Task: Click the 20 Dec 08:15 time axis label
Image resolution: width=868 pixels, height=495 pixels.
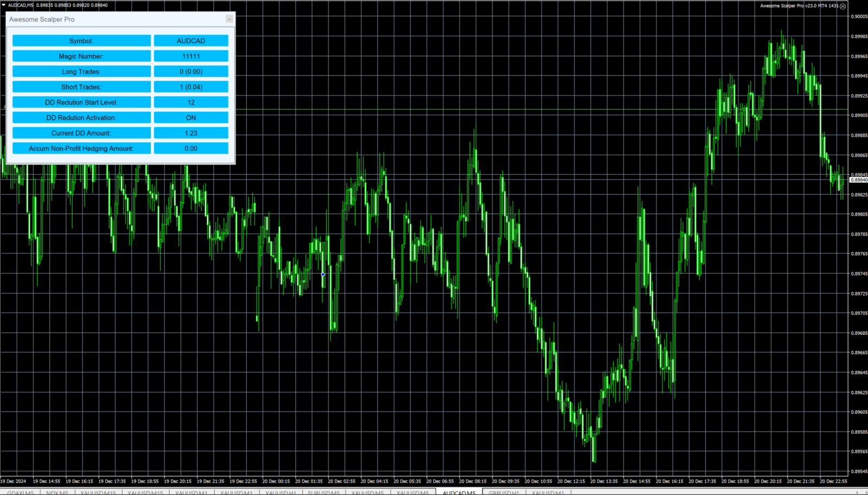Action: 473,481
